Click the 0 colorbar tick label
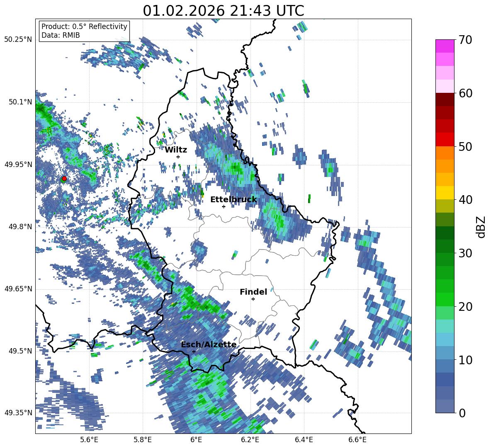This screenshot has width=491, height=448. point(462,413)
